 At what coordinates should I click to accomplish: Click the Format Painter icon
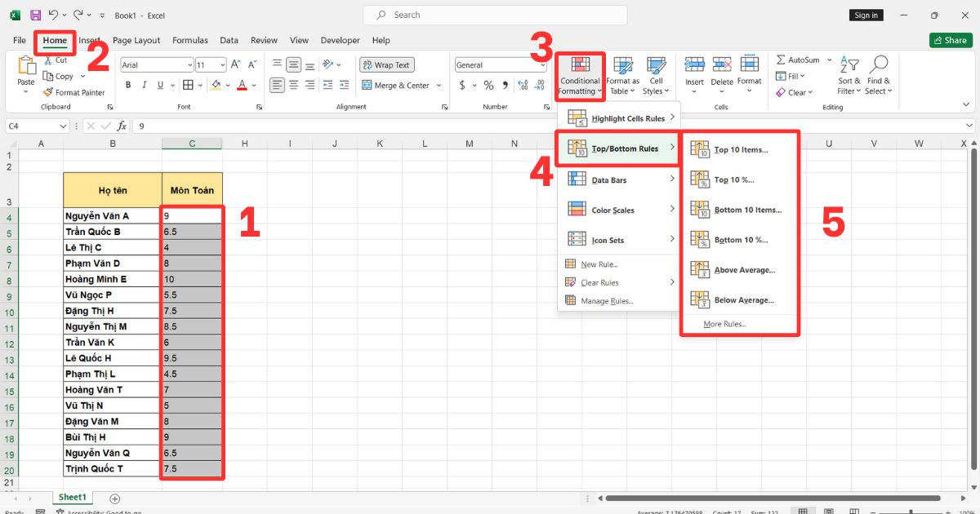point(49,93)
